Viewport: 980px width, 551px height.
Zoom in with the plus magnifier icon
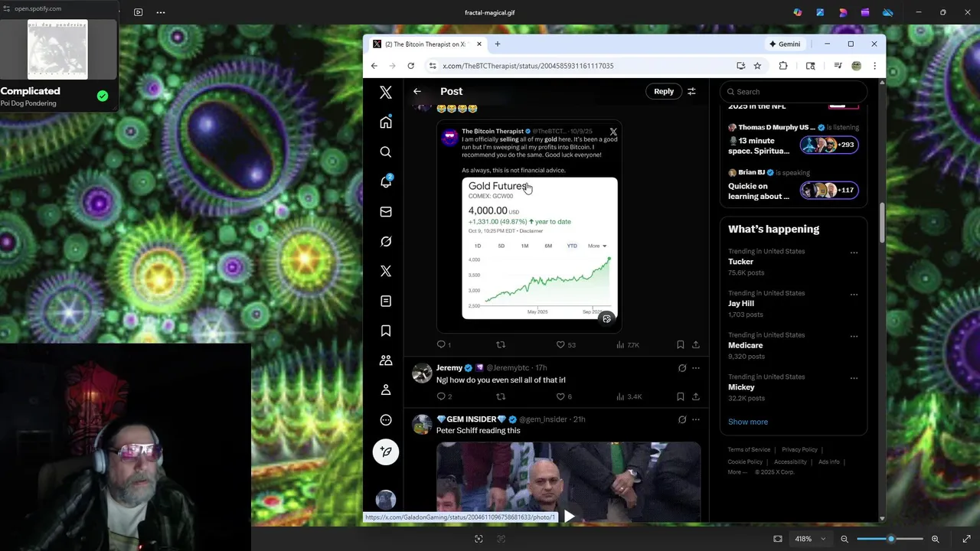point(935,539)
